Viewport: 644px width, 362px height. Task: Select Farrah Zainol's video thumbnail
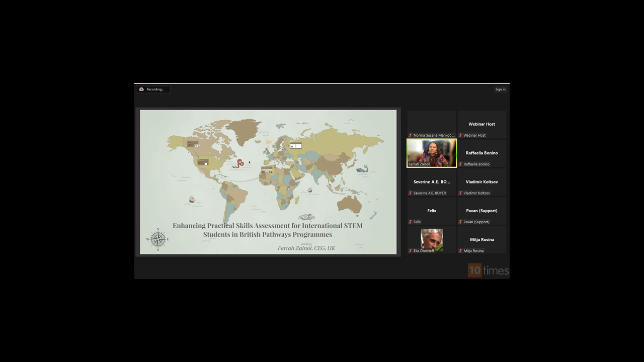(x=432, y=153)
